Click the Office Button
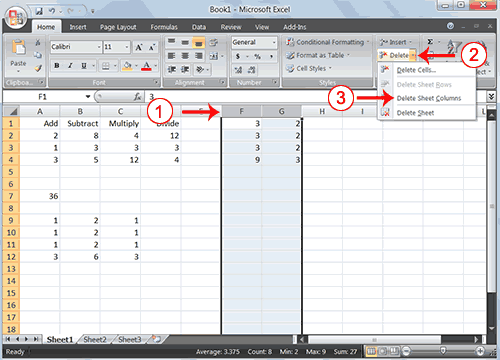This screenshot has height=360, width=500. [15, 17]
